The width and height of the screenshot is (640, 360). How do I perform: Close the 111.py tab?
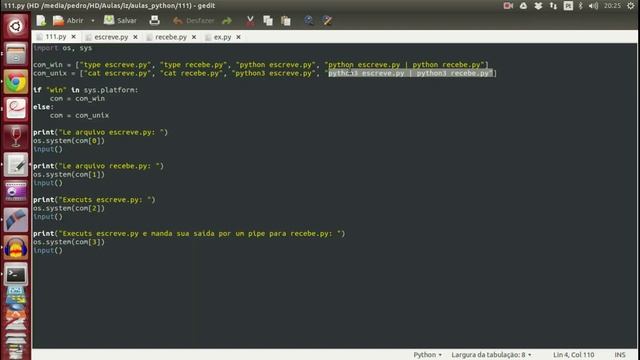(73, 37)
